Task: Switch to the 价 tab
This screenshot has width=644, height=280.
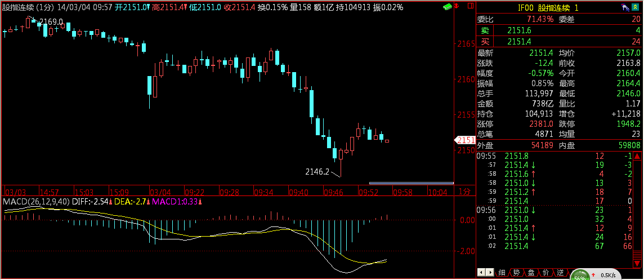Action: tap(545, 272)
